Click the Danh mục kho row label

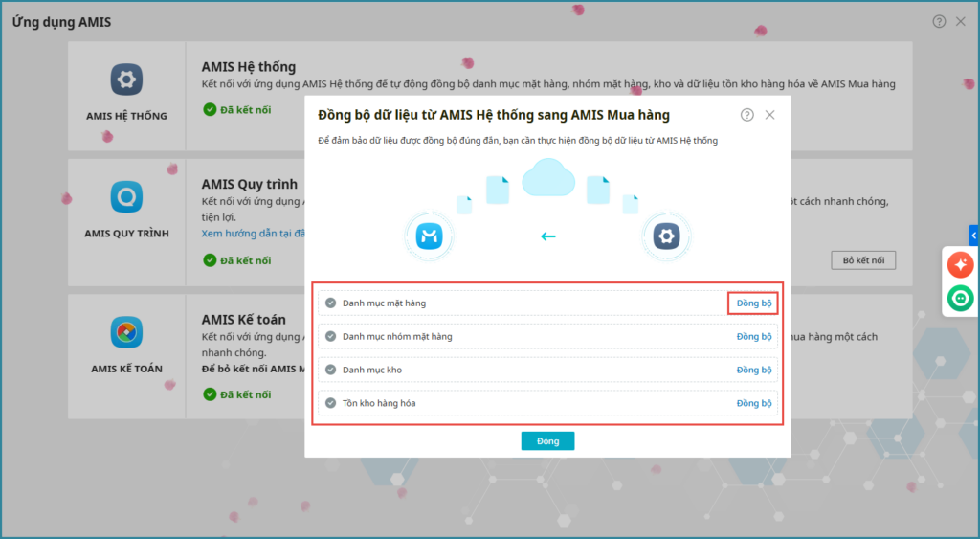(x=372, y=370)
